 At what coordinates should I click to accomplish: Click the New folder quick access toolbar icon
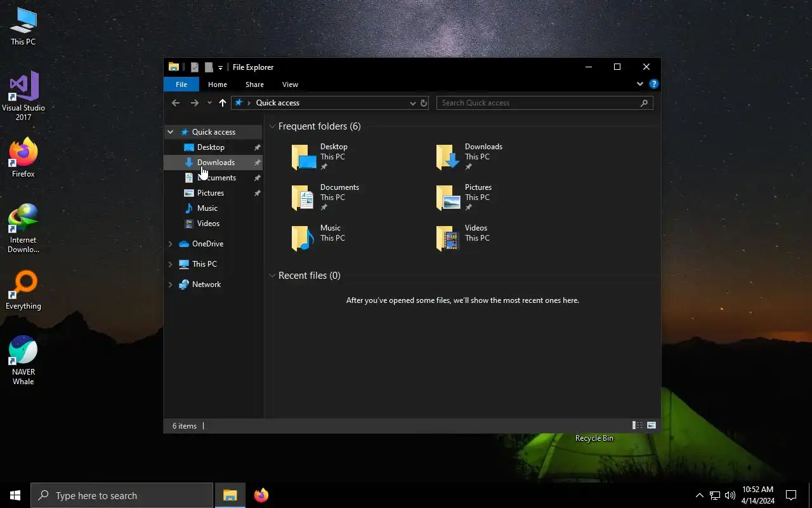tap(209, 67)
